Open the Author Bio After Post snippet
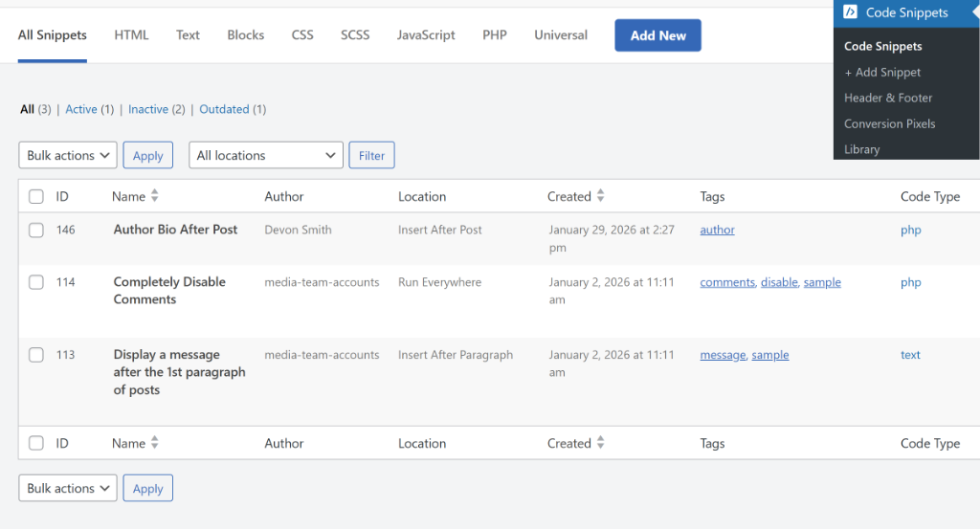Image resolution: width=980 pixels, height=529 pixels. tap(175, 230)
